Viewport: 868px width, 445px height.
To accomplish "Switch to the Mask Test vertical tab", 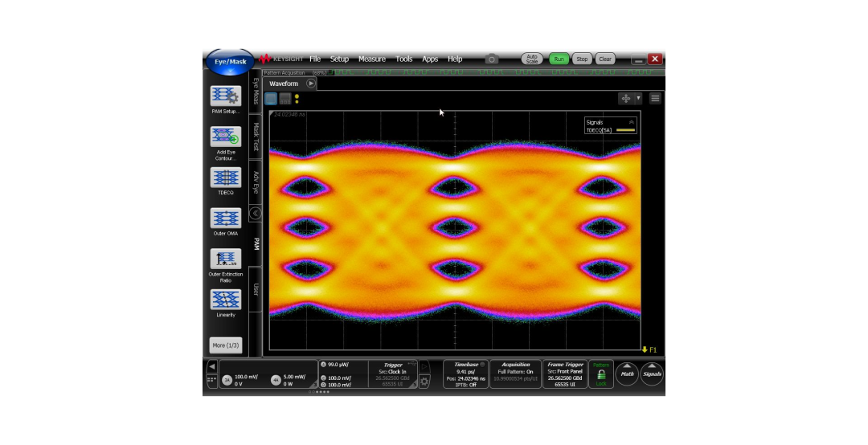I will pos(256,137).
